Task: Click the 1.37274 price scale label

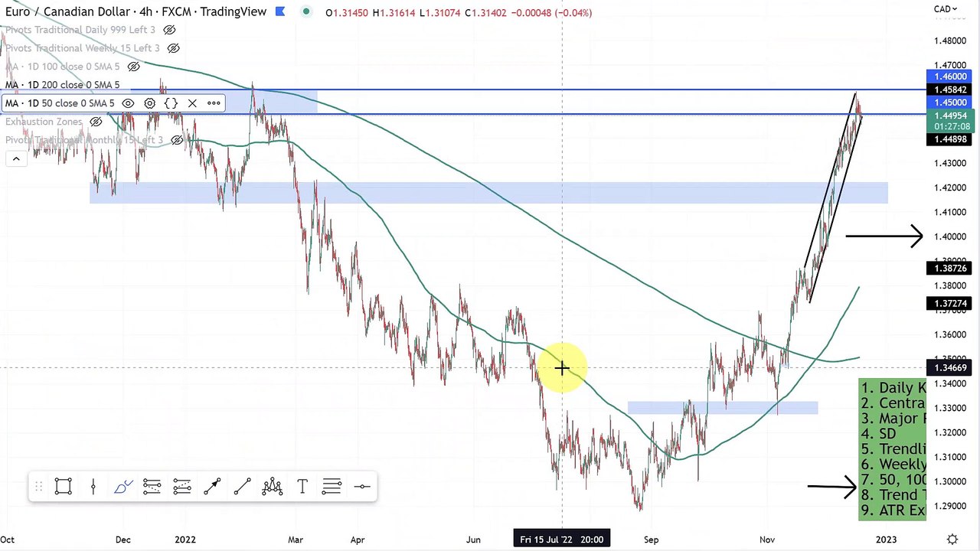Action: tap(949, 304)
